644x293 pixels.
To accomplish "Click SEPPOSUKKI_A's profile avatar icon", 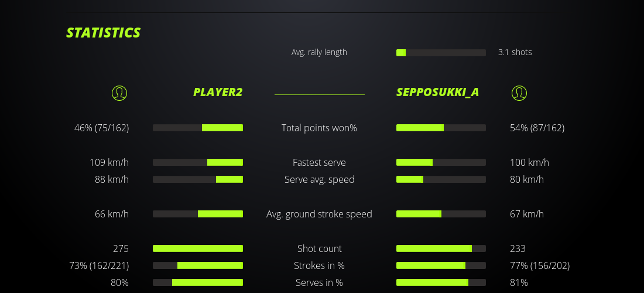I will (519, 93).
